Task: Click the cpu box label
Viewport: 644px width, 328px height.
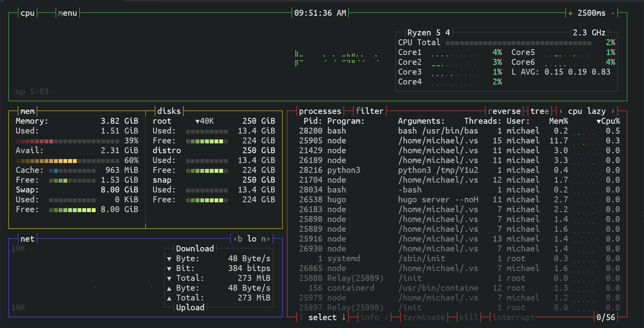Action: coord(27,13)
